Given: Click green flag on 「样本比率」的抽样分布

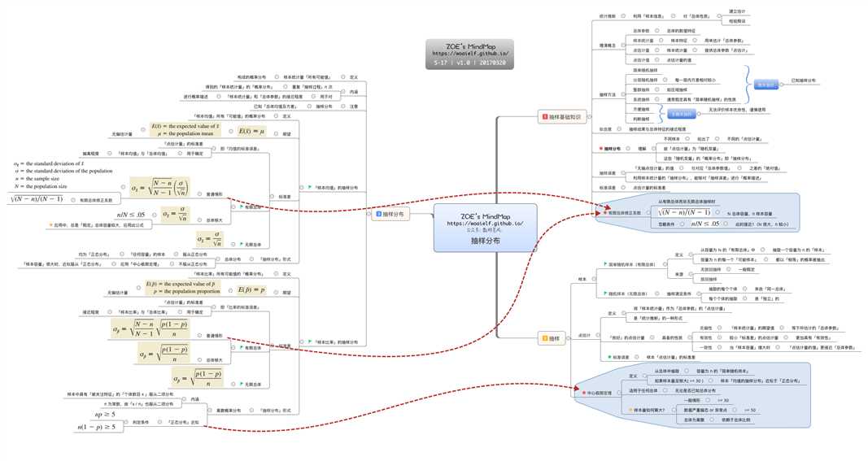Looking at the screenshot, I should [x=310, y=342].
